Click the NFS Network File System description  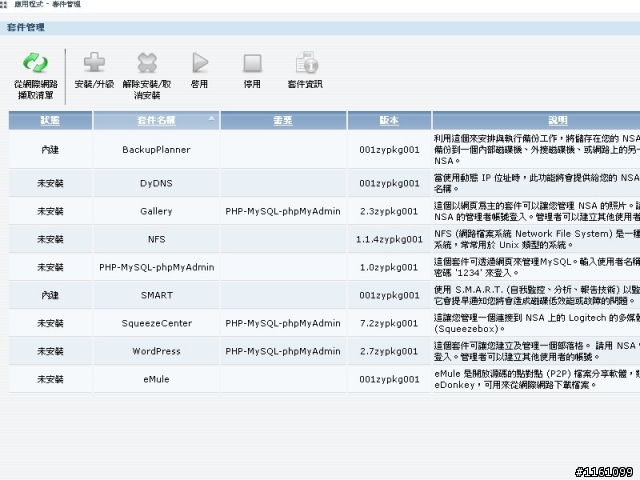coord(536,239)
